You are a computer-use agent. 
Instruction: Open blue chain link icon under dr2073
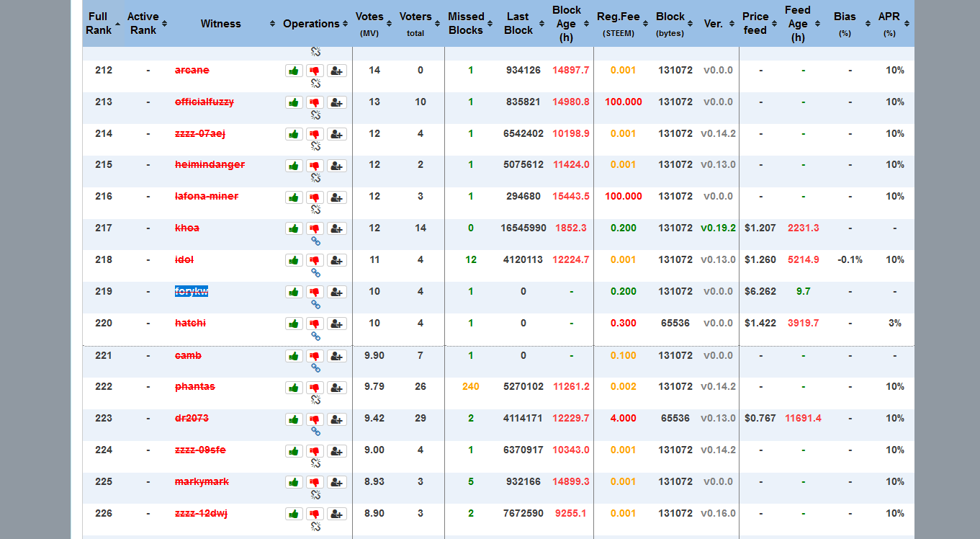315,432
